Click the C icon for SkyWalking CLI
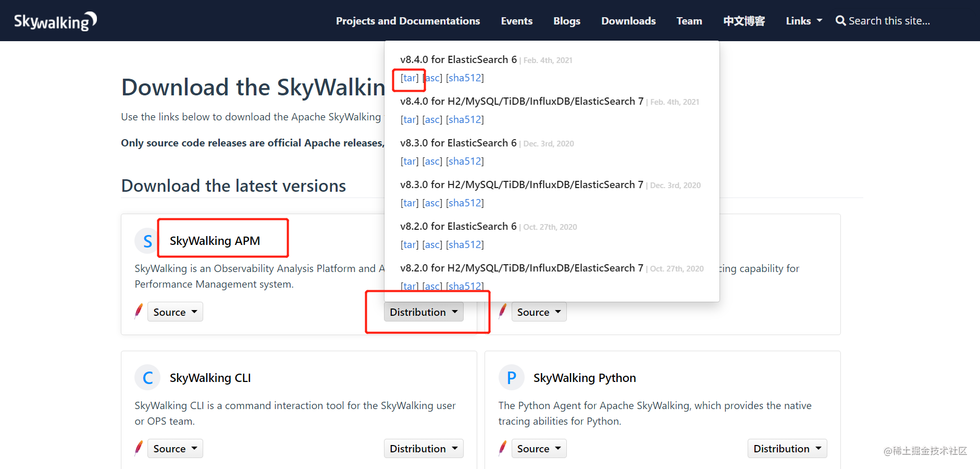Image resolution: width=980 pixels, height=469 pixels. [147, 377]
